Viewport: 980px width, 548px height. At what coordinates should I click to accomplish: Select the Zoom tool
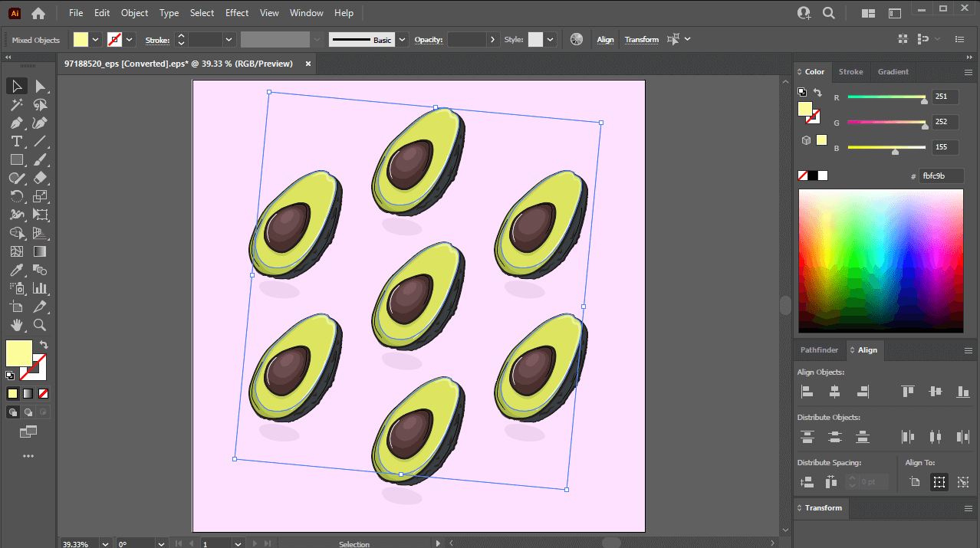[x=41, y=325]
